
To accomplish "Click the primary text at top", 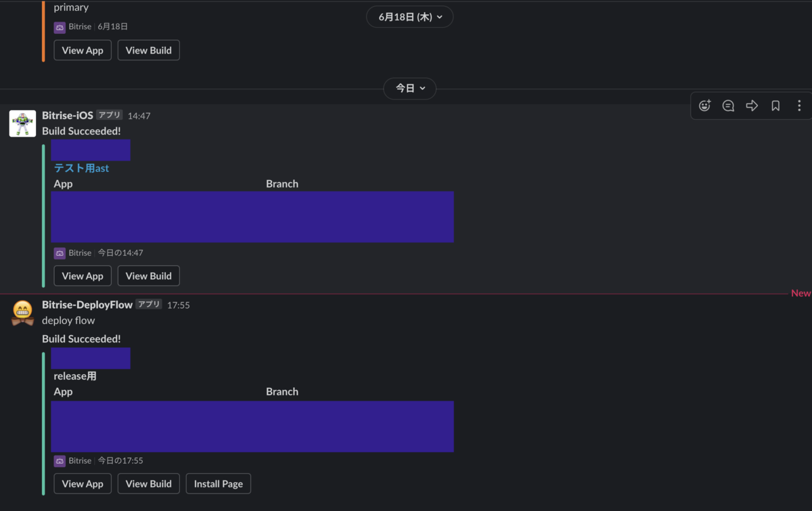I will [x=71, y=8].
